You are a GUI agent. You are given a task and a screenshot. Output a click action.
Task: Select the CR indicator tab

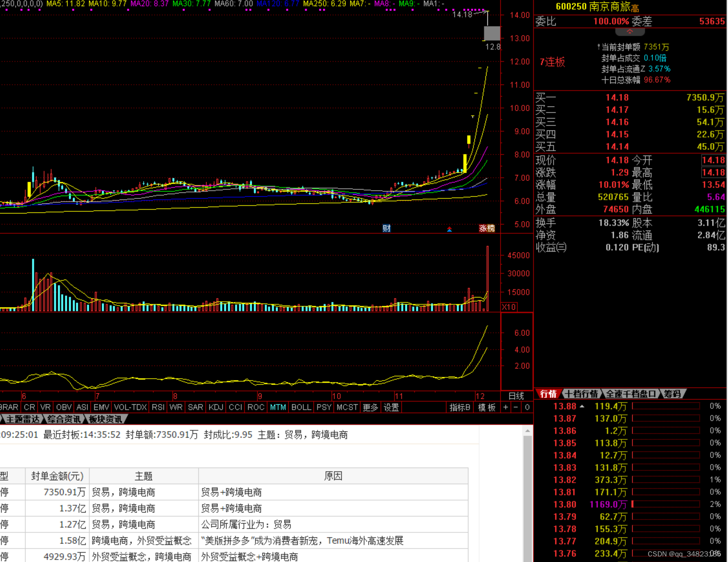(x=29, y=407)
